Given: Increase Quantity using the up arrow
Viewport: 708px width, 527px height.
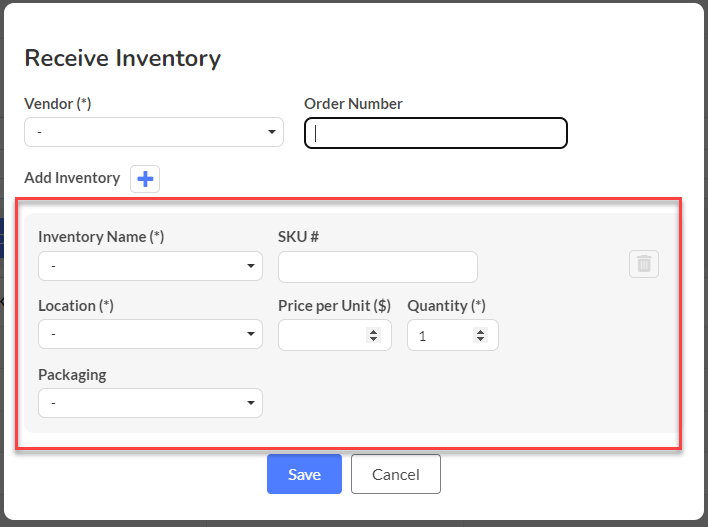Looking at the screenshot, I should [480, 332].
